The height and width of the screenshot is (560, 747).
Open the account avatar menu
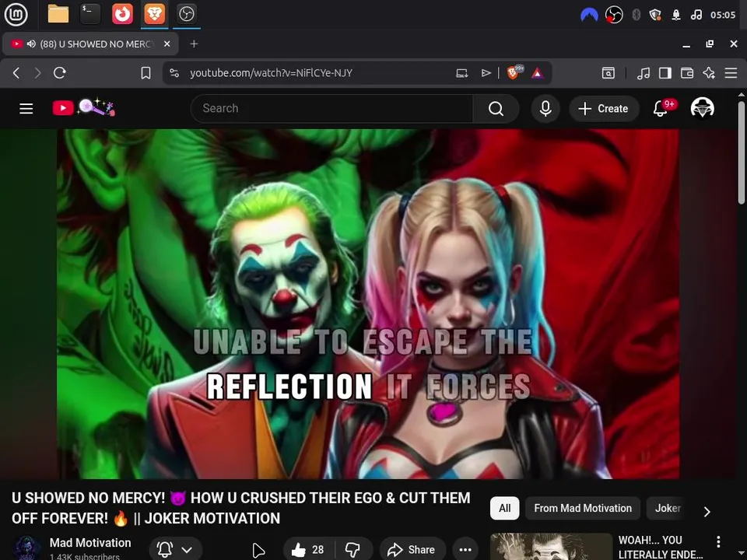(702, 108)
